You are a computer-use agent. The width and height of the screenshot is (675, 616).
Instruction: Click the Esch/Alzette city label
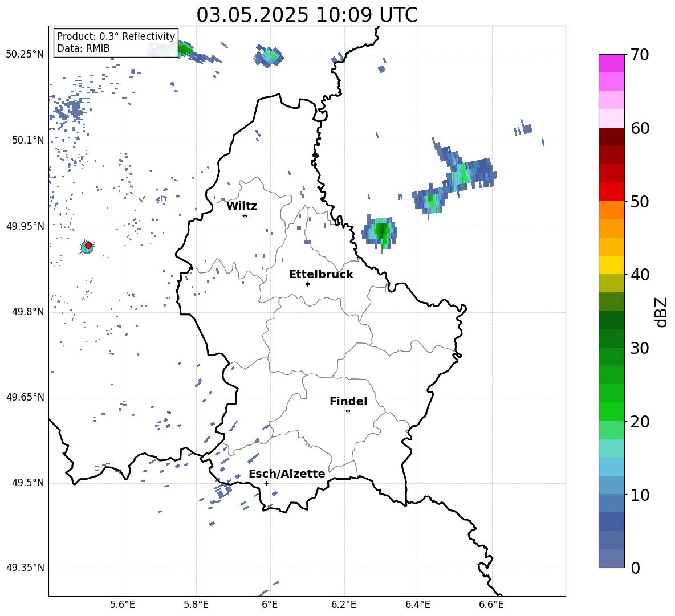pyautogui.click(x=287, y=474)
